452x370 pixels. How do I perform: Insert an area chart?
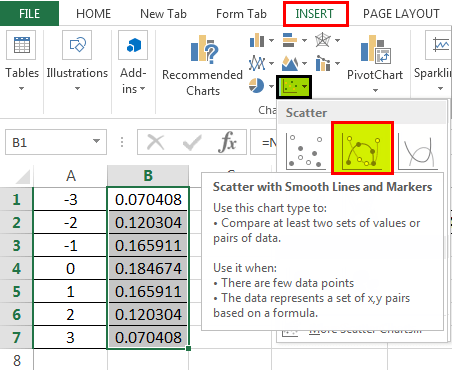coord(290,63)
